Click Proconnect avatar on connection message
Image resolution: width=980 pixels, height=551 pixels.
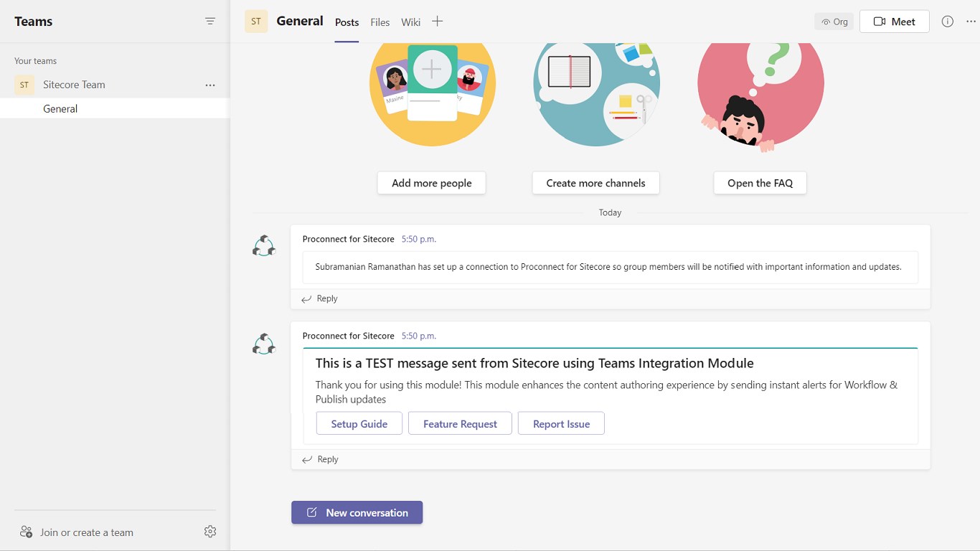(x=264, y=246)
